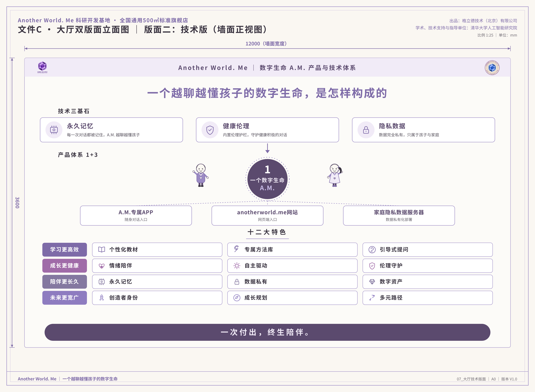
Task: Click the main headline 一个越聊越懂孩子的数字生命
Action: 267,93
